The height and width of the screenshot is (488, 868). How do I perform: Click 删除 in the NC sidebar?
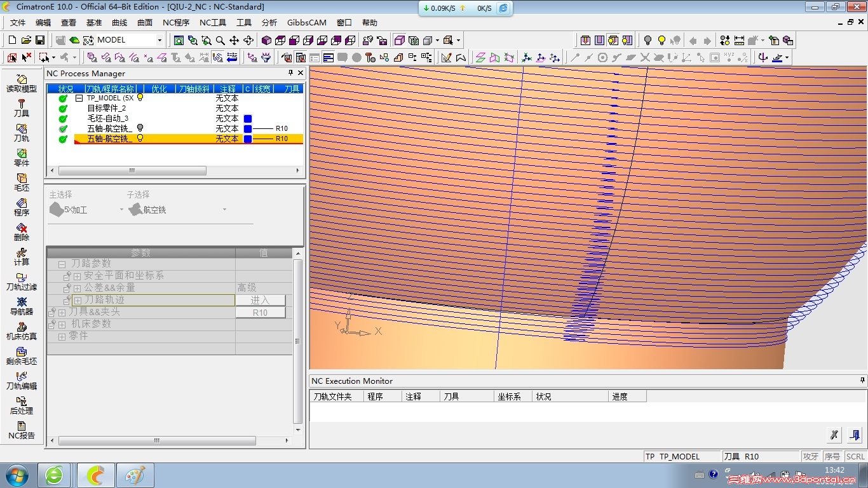(22, 232)
